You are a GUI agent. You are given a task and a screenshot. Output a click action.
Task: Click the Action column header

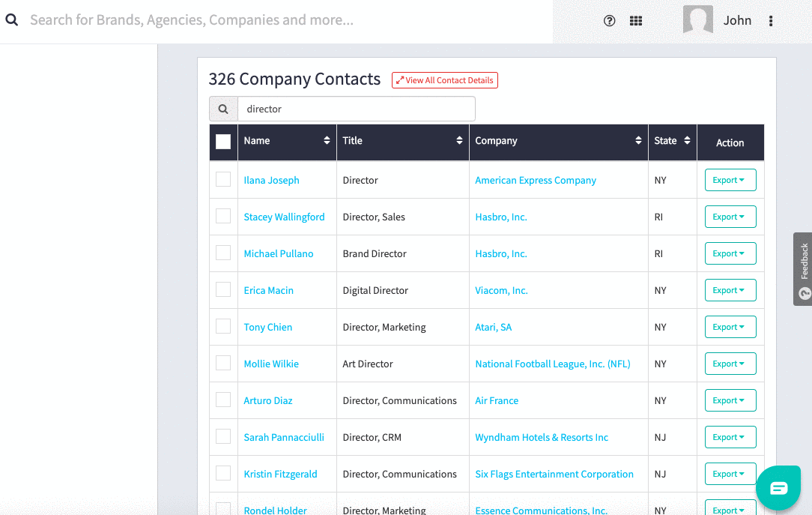730,143
